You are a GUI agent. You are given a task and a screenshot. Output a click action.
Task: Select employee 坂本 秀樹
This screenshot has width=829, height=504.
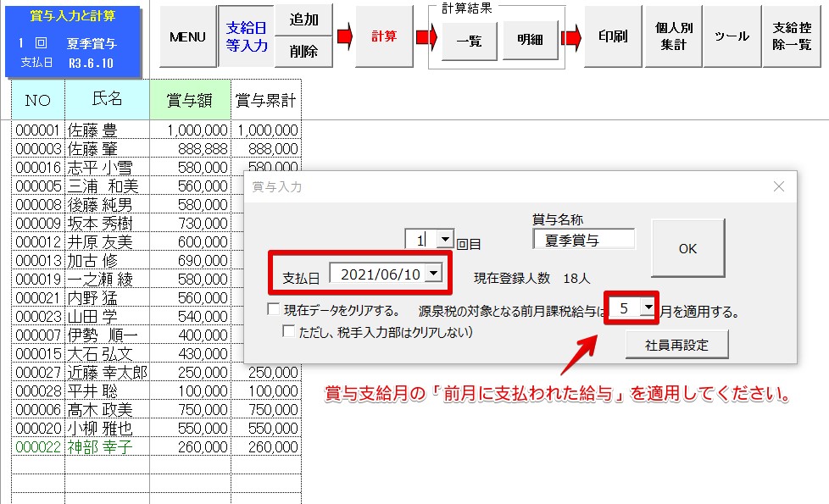[x=108, y=223]
